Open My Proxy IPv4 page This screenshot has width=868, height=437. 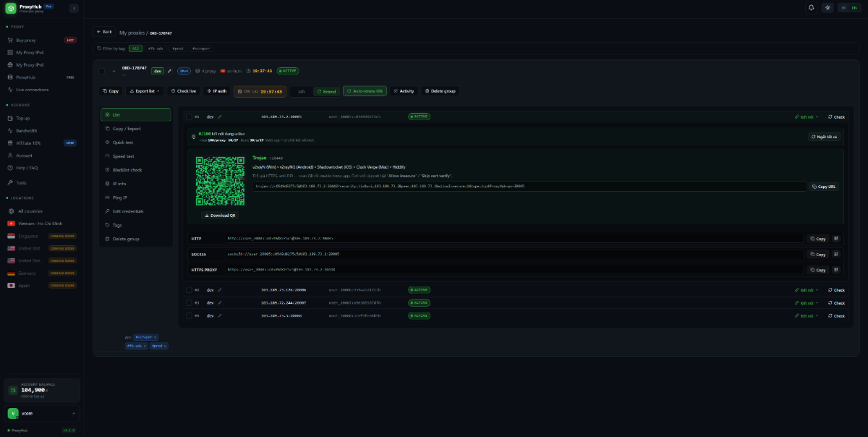tap(41, 52)
